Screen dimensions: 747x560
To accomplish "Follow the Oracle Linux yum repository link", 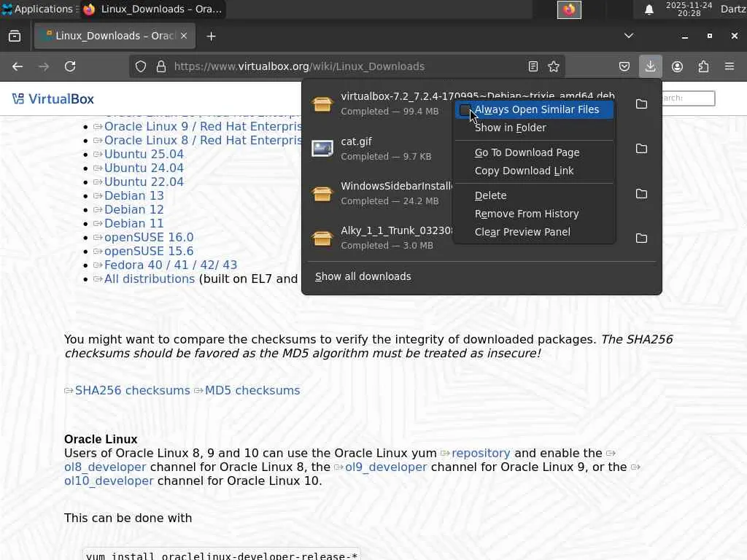I will (x=481, y=454).
